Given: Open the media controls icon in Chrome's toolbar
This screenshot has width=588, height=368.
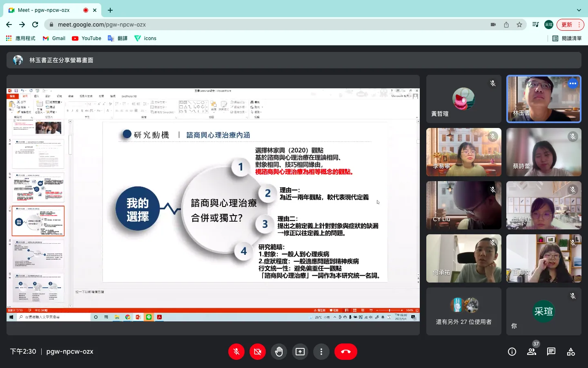Looking at the screenshot, I should point(536,25).
